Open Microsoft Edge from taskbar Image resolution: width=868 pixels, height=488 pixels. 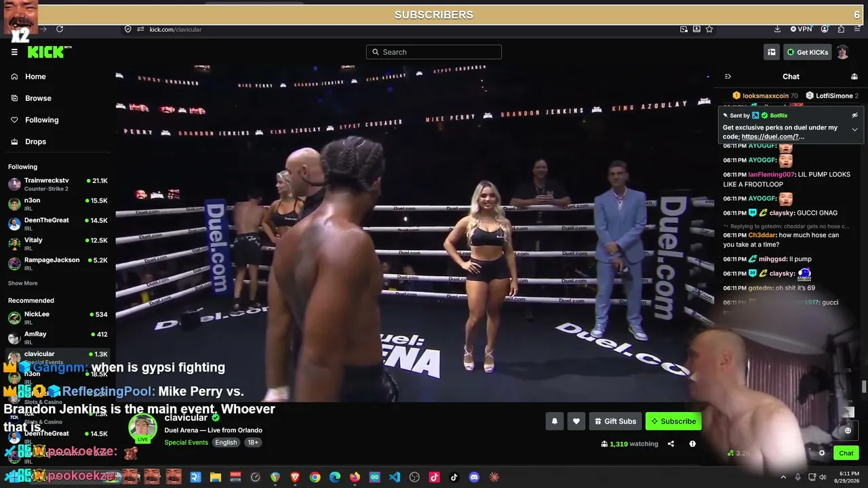[x=335, y=477]
